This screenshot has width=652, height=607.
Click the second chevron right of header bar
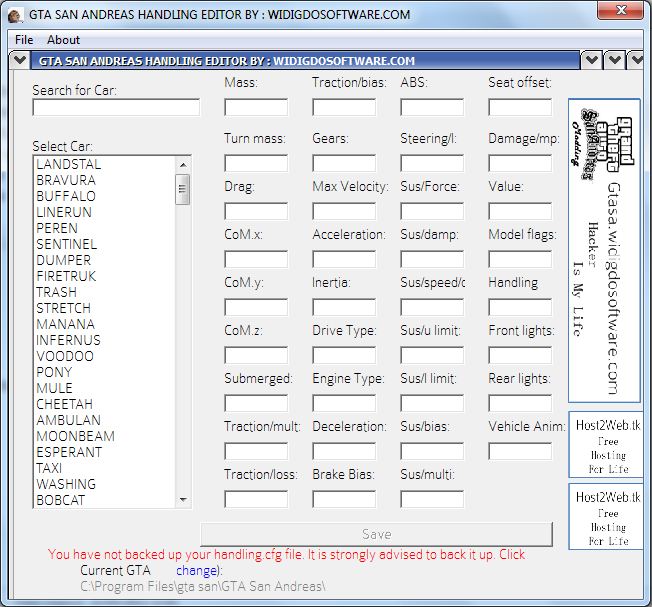coord(614,61)
